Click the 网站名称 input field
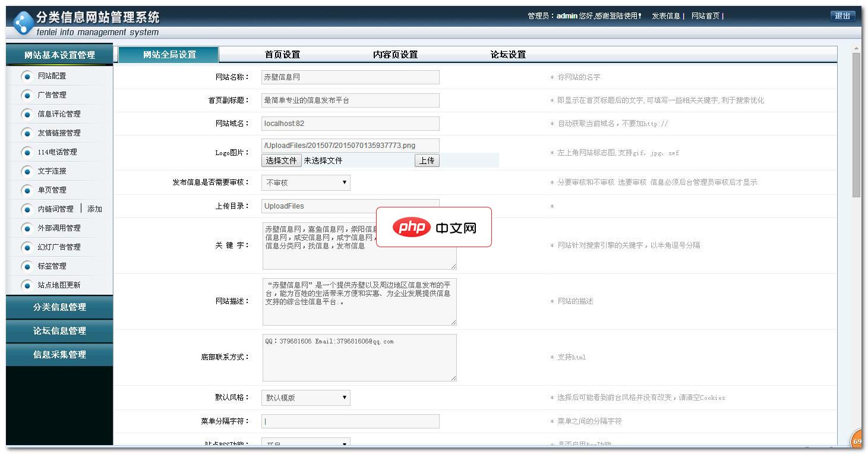 [x=350, y=77]
